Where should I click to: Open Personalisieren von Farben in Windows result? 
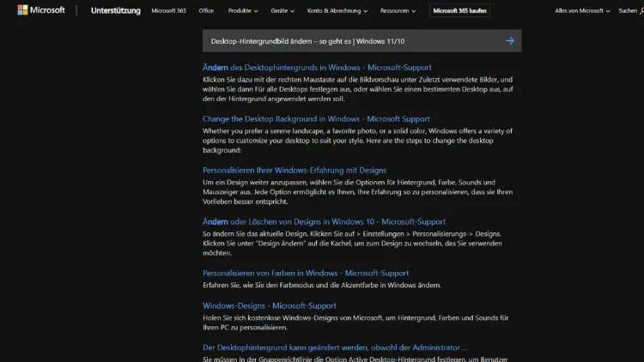305,273
